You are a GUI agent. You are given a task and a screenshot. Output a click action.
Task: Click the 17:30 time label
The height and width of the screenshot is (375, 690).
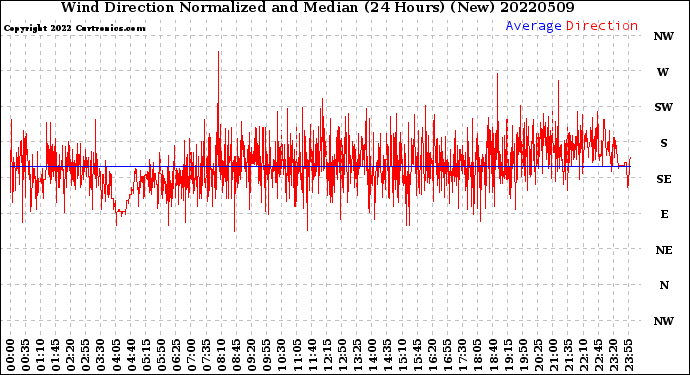click(462, 355)
